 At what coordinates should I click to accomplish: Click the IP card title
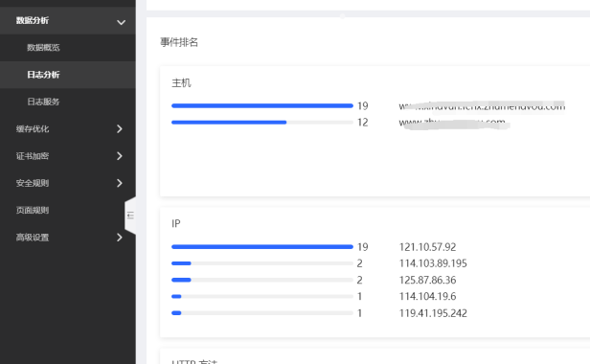click(x=176, y=223)
